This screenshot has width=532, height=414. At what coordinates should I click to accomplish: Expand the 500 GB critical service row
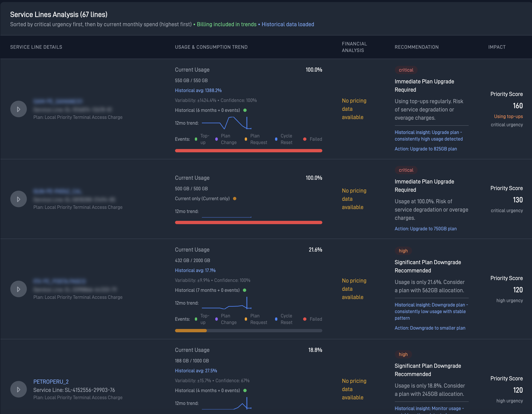(19, 199)
